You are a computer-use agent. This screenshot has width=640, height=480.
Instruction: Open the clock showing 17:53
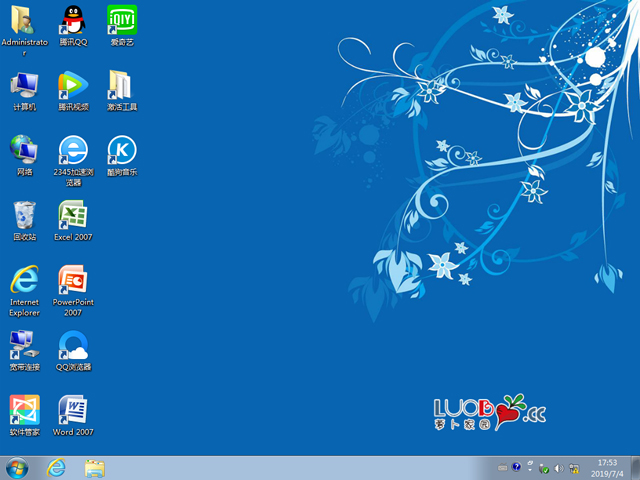pyautogui.click(x=607, y=468)
